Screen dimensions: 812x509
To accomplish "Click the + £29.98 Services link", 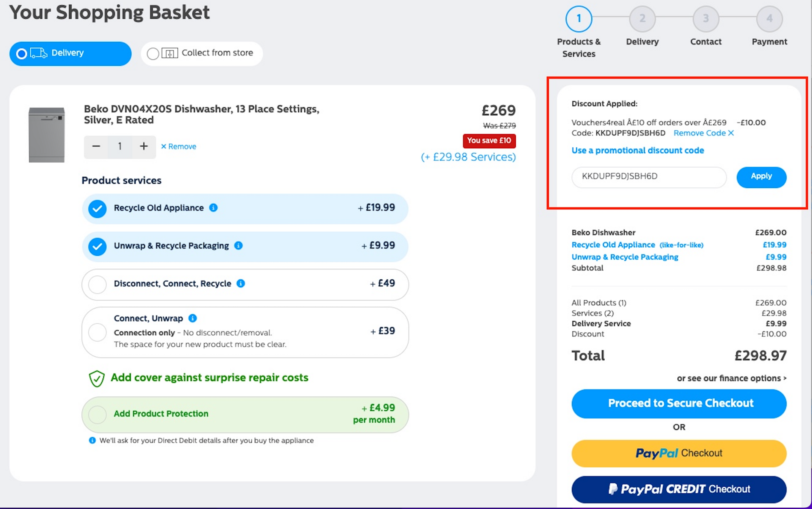I will point(468,157).
